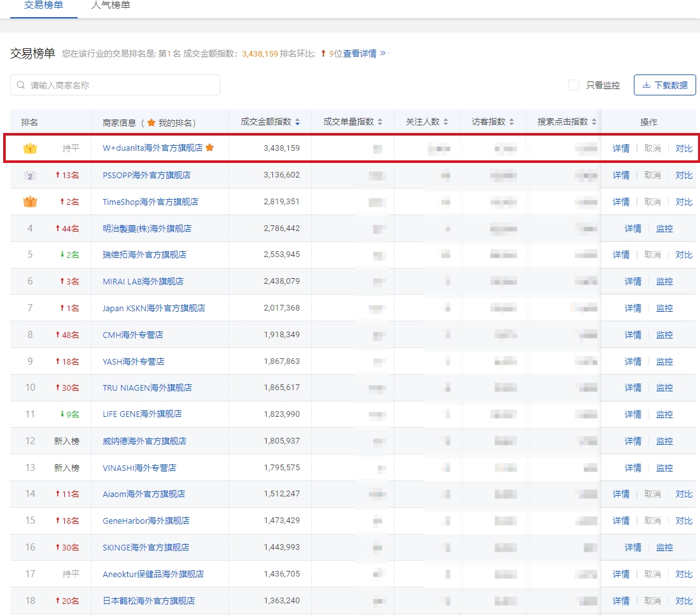Enable the 只看监控 checkbox
The height and width of the screenshot is (616, 700).
tap(573, 85)
